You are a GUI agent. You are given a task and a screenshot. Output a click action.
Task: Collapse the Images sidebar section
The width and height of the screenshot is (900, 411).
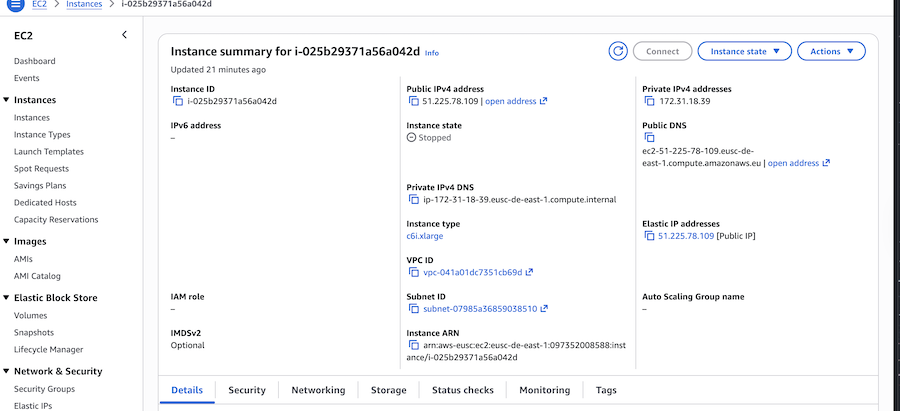6,242
